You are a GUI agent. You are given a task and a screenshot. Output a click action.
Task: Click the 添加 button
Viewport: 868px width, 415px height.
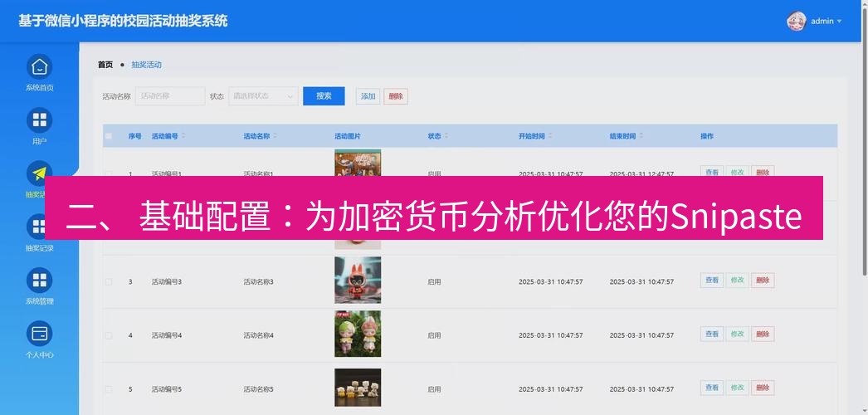368,96
